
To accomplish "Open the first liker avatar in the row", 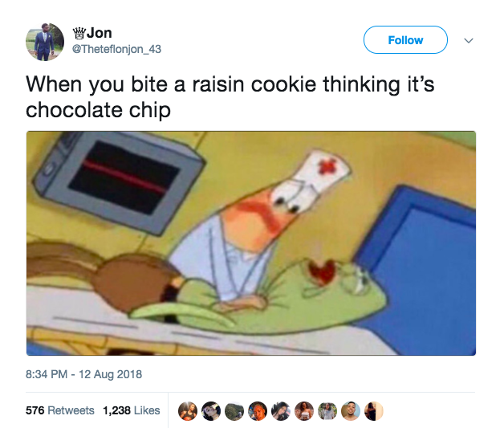I will click(188, 411).
